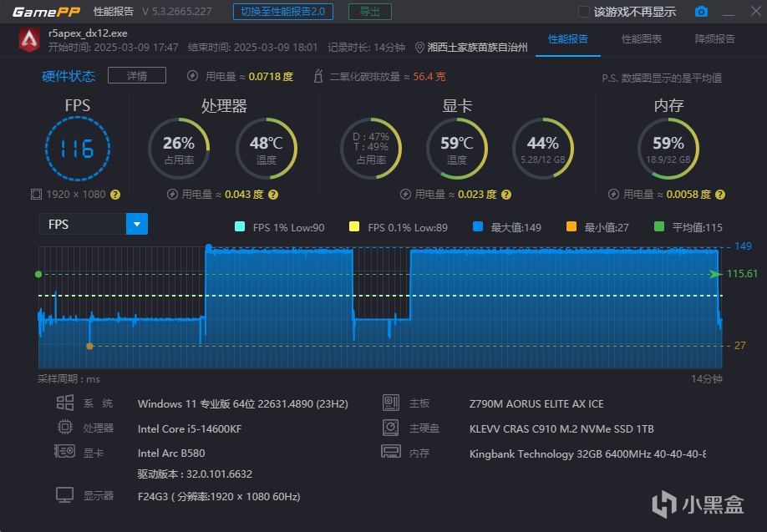
Task: Click the Windows 11 专业版 system text
Action: click(x=243, y=404)
